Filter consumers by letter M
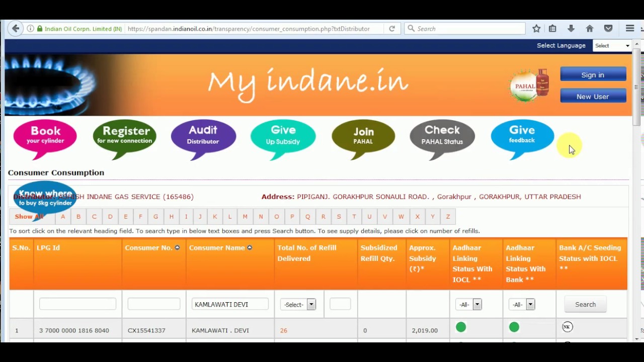Viewport: 644px width, 362px height. 245,217
